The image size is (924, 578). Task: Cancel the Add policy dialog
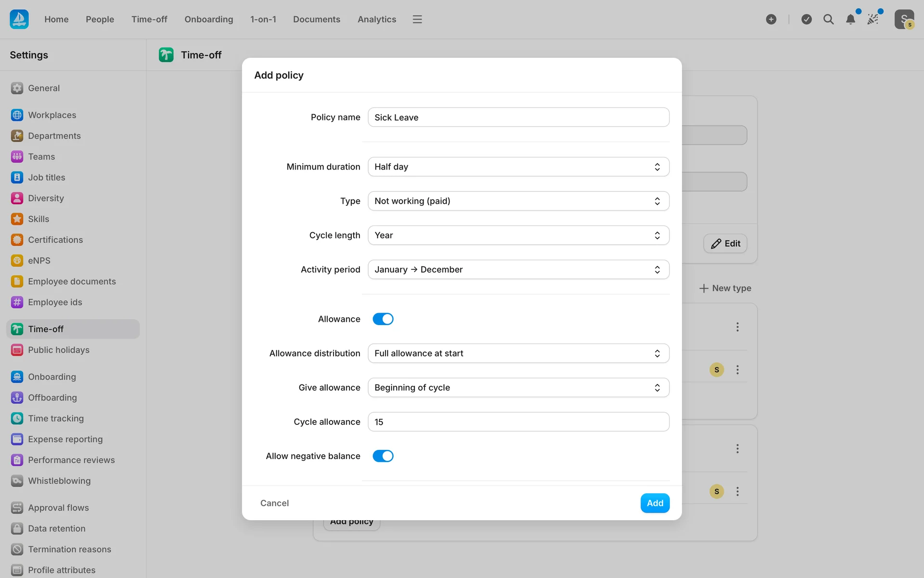coord(274,503)
